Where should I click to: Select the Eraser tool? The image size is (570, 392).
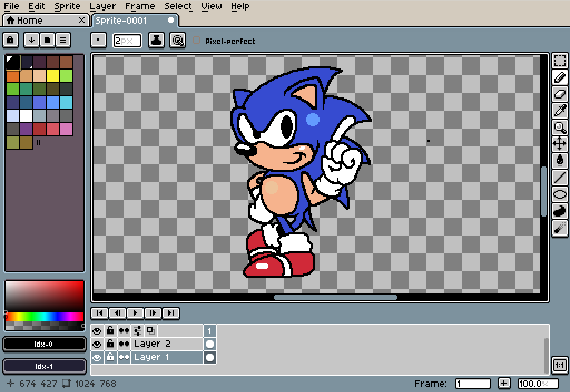tap(560, 94)
